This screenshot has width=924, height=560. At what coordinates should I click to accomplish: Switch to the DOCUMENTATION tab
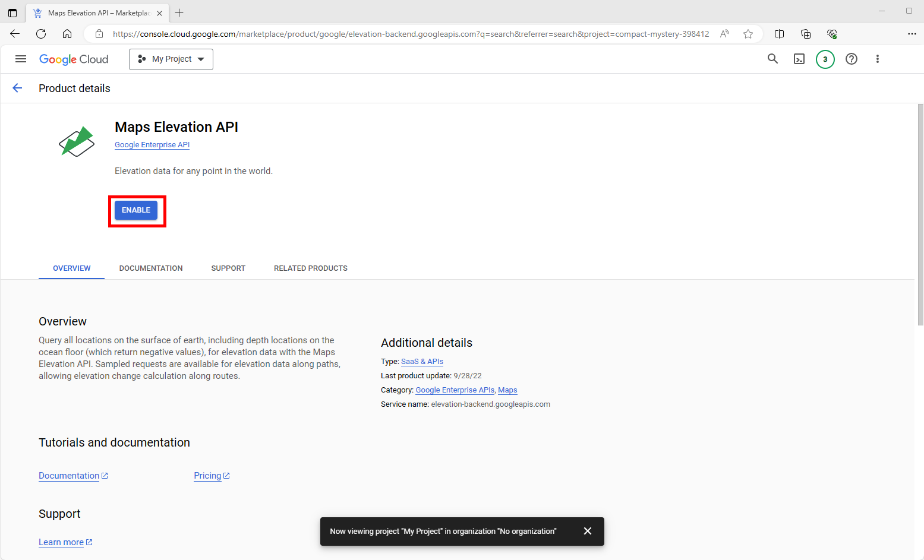(x=151, y=268)
